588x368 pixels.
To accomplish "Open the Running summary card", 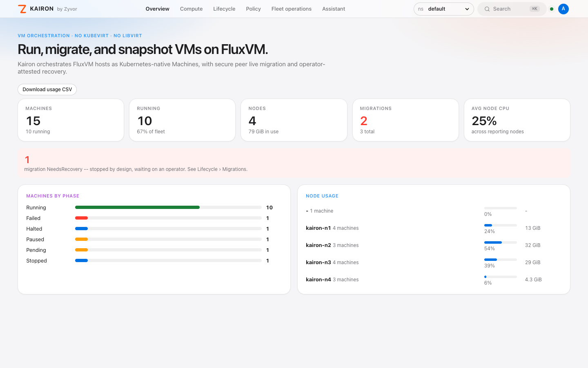I will (182, 120).
